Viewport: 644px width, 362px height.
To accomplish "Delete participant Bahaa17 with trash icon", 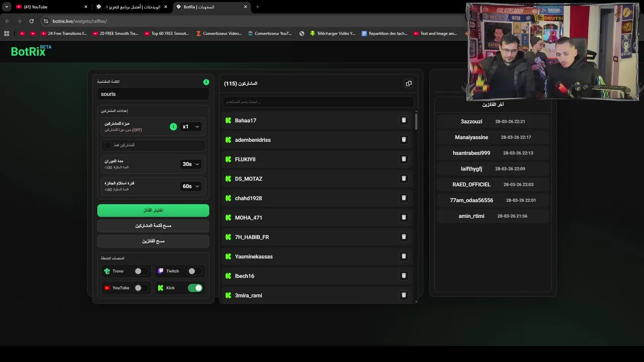I will (404, 120).
